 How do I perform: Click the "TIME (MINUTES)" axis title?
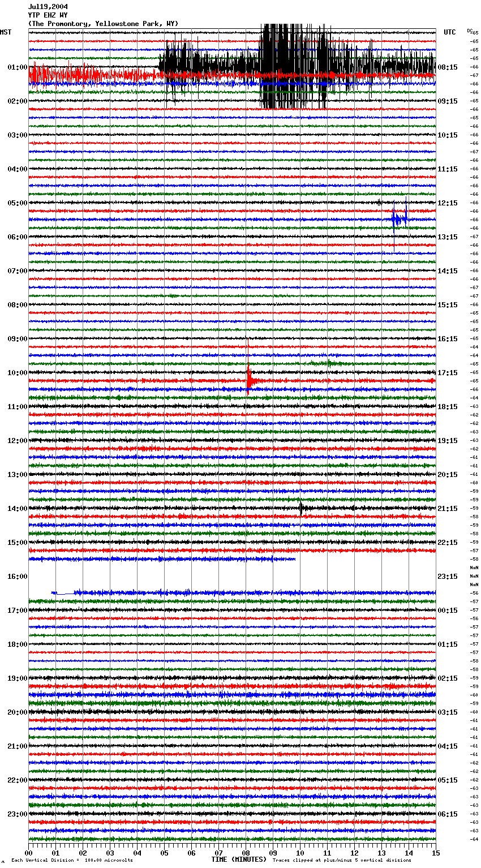click(239, 860)
